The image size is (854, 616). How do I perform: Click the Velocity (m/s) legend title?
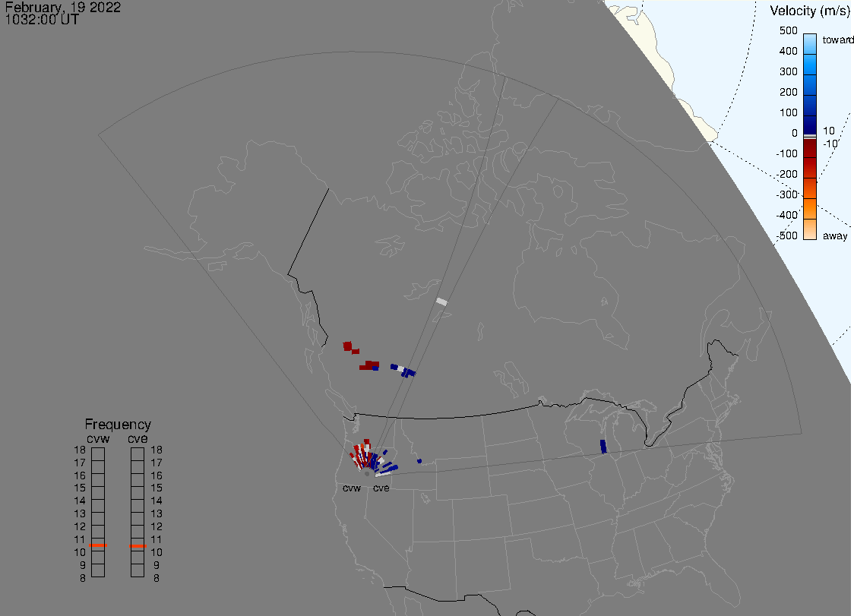(x=810, y=11)
